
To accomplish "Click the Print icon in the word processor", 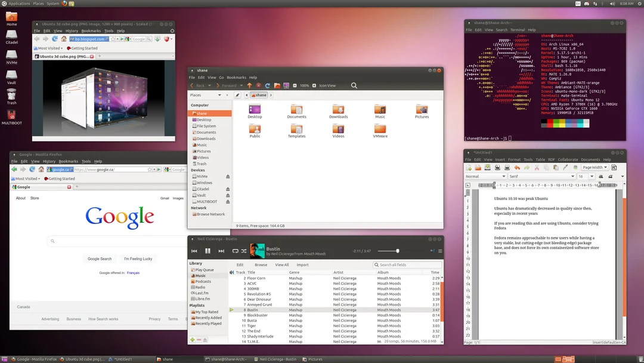I will (x=507, y=168).
